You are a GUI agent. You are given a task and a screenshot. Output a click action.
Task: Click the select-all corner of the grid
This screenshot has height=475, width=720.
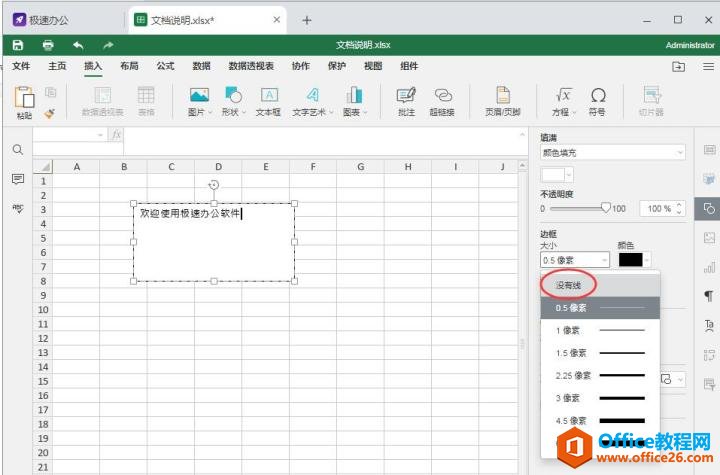click(x=43, y=167)
